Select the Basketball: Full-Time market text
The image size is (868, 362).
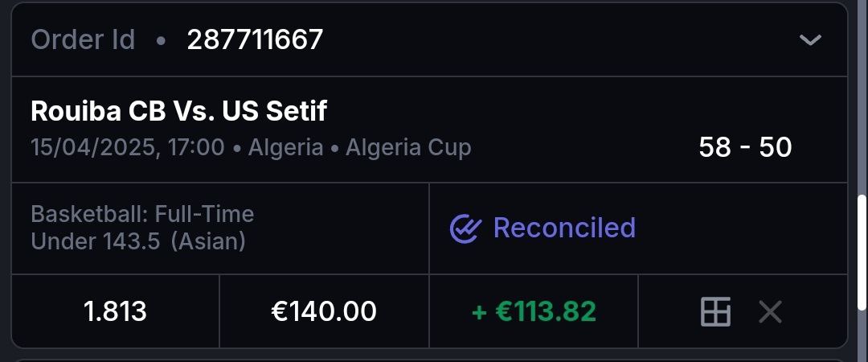click(x=142, y=214)
